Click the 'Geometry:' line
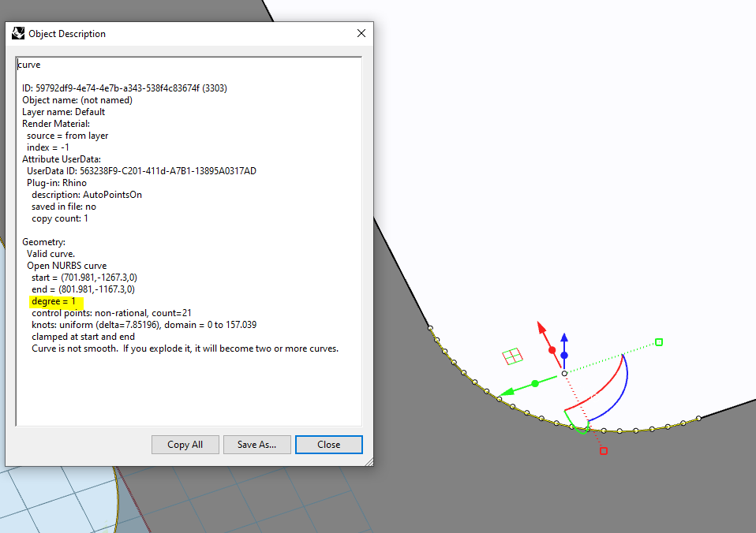Viewport: 756px width, 533px height. click(x=44, y=242)
